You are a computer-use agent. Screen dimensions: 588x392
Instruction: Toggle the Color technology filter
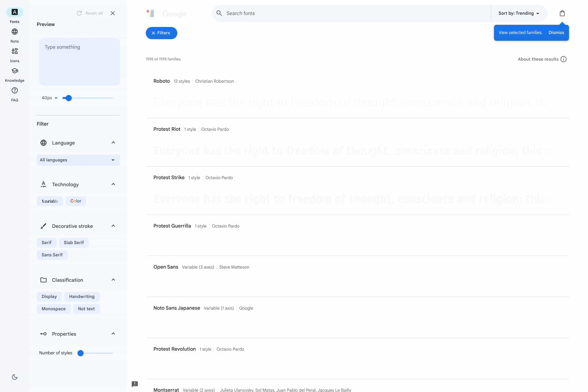pos(76,201)
